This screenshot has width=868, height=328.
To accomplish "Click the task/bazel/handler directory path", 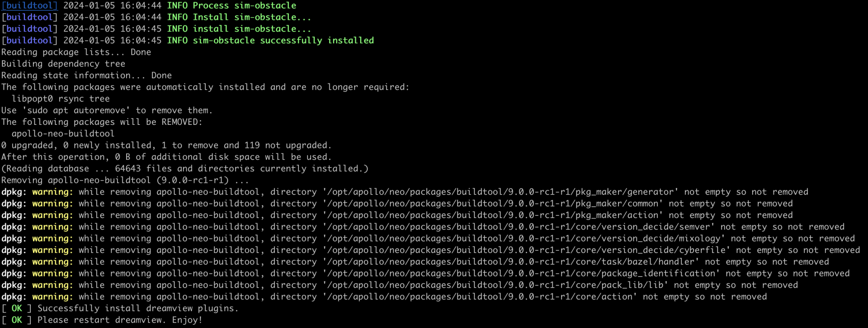I will 511,261.
